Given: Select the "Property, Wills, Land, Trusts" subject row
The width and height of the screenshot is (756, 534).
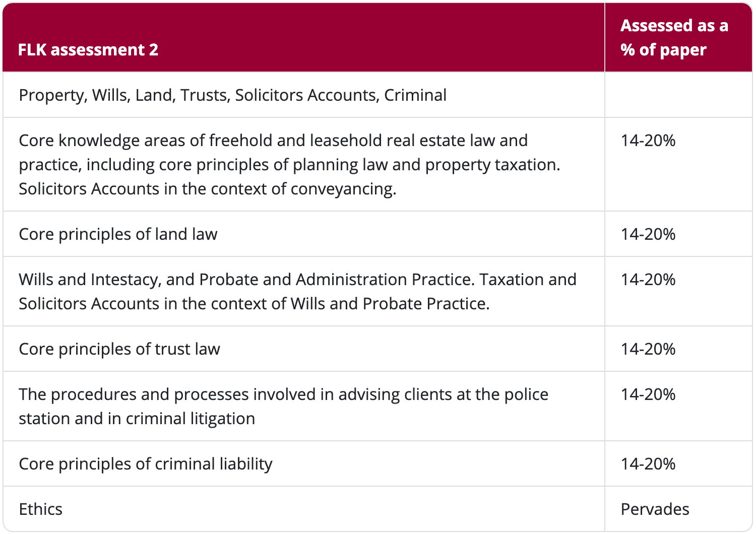Looking at the screenshot, I should point(232,95).
